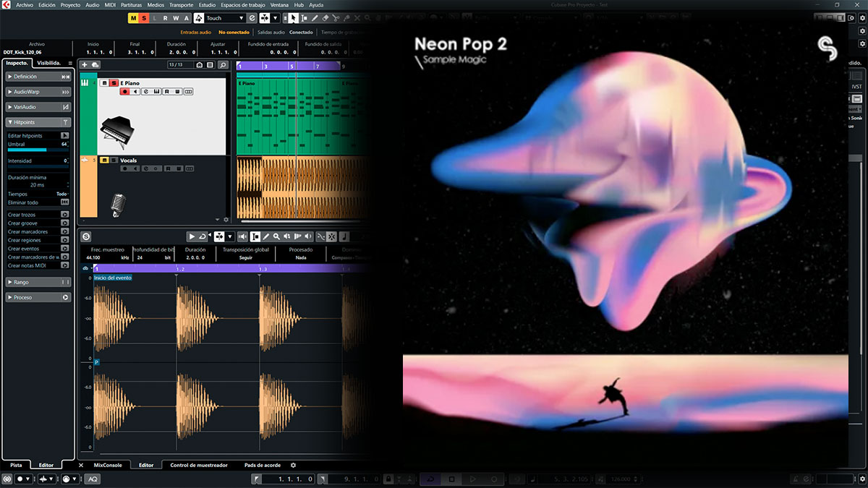Viewport: 868px width, 488px height.
Task: Start audition playback in the Sample Editor
Action: click(x=192, y=236)
